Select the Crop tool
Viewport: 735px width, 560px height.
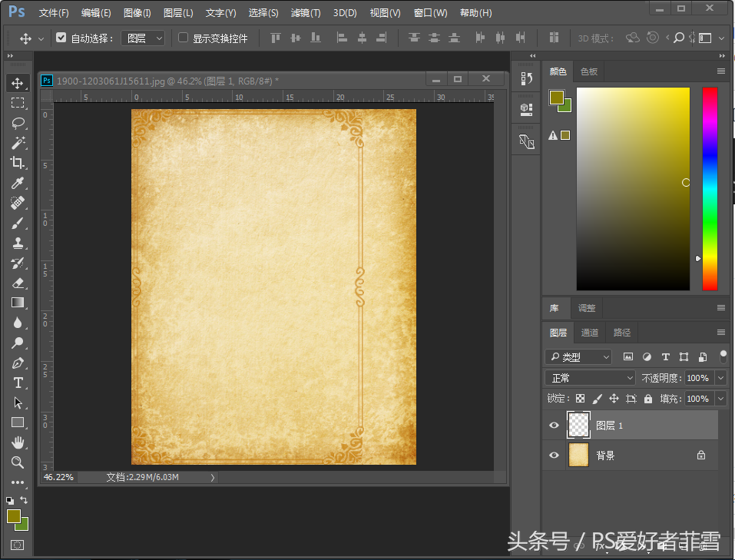point(18,163)
